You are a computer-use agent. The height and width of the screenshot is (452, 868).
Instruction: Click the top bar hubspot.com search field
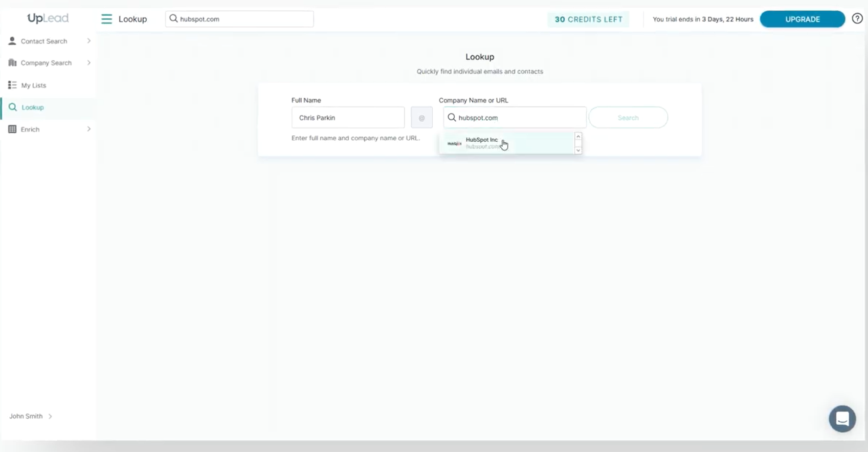pyautogui.click(x=240, y=19)
